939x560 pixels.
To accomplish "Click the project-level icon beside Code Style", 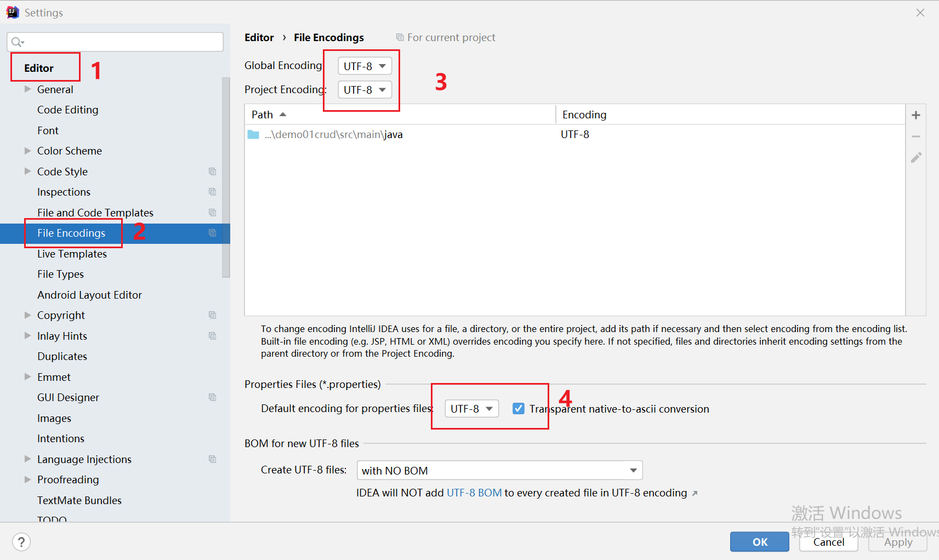I will pyautogui.click(x=213, y=172).
